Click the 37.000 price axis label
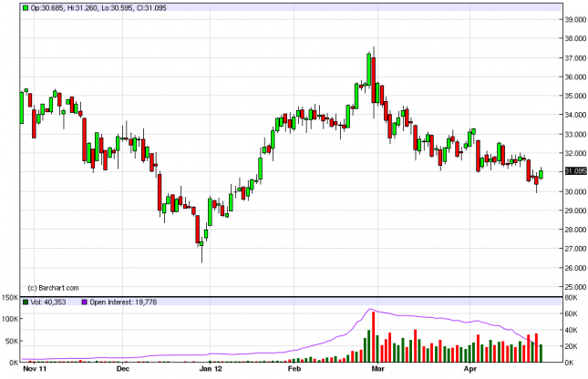The height and width of the screenshot is (379, 588). [x=575, y=57]
